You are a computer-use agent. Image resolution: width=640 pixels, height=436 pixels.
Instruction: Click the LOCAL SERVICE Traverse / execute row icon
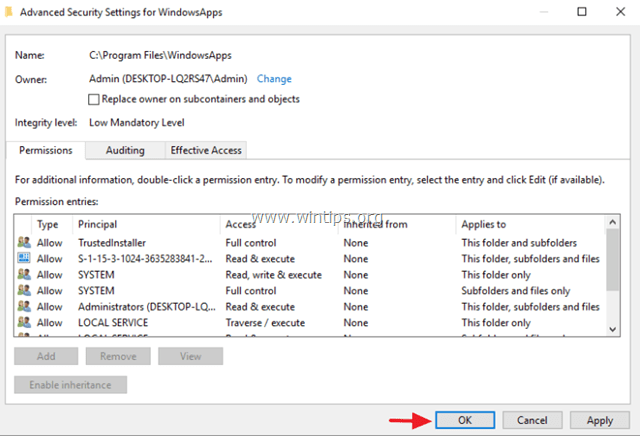[x=24, y=322]
